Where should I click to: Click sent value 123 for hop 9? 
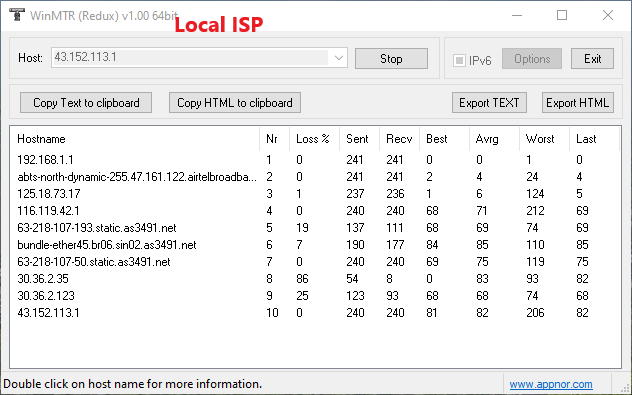355,296
